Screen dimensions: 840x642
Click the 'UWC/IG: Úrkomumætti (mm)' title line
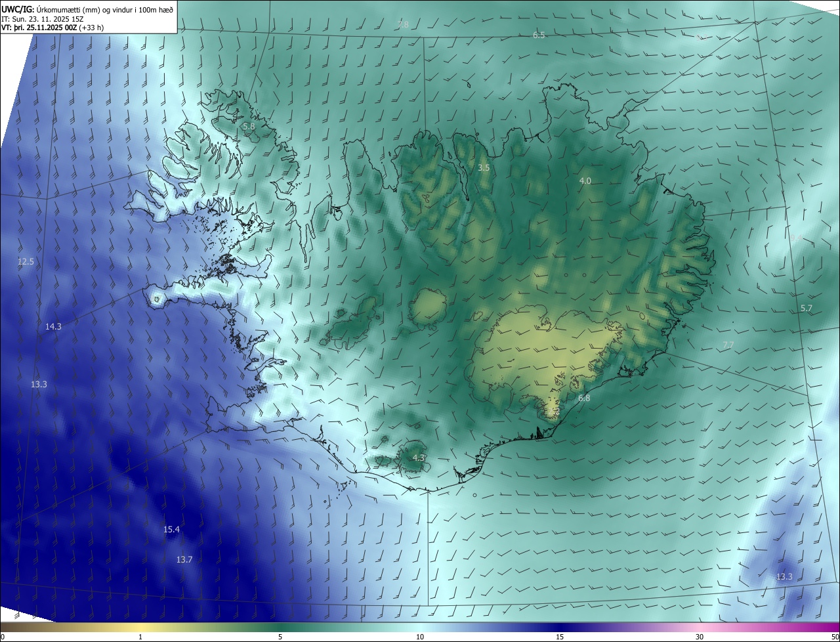click(87, 10)
